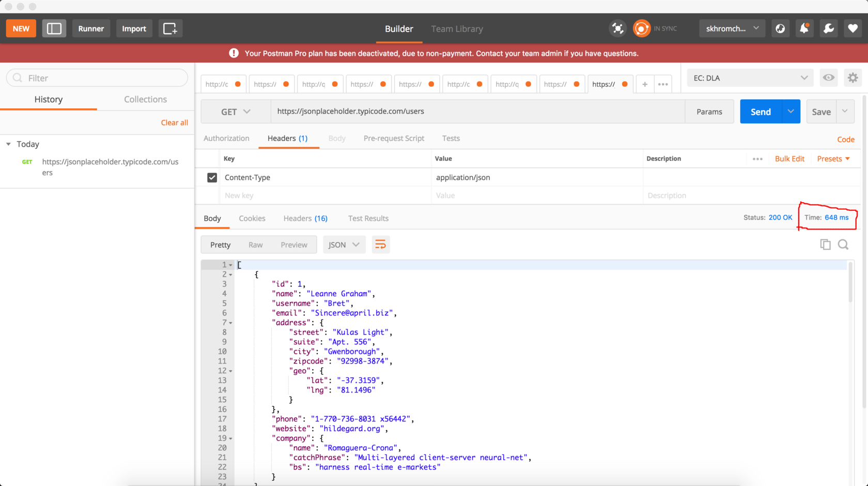
Task: Search the response with magnifier icon
Action: click(x=843, y=244)
